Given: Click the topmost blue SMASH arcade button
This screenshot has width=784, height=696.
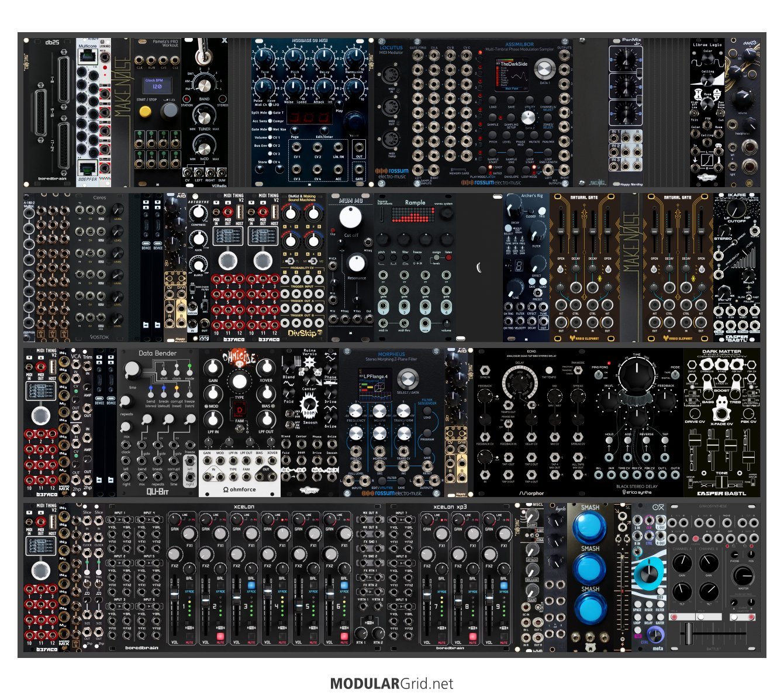Looking at the screenshot, I should [589, 528].
